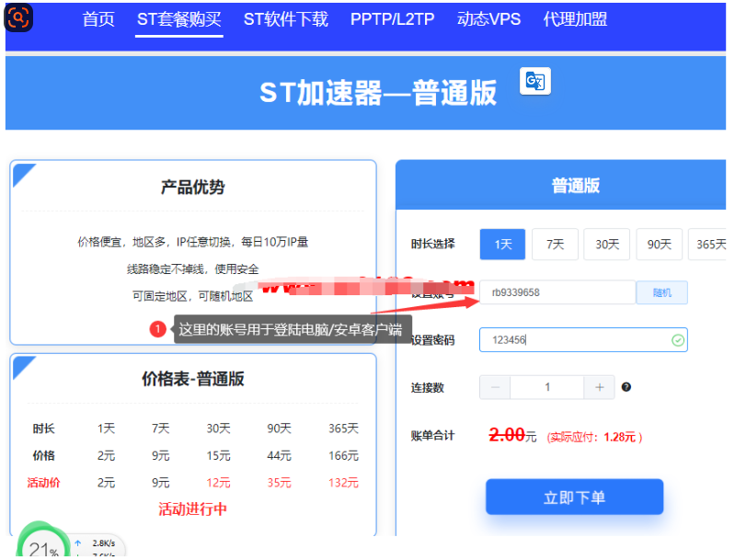
Task: Open the 代理加盟 menu item
Action: (575, 19)
